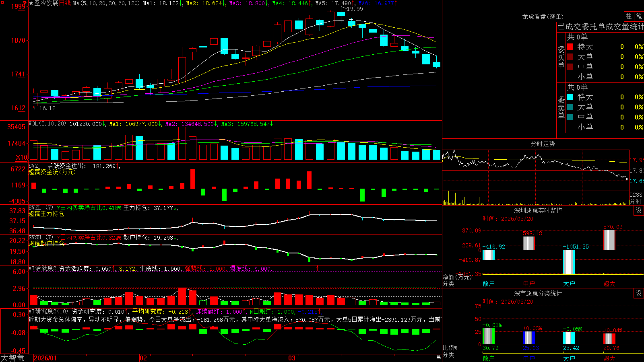Click the AI活跃度2 indicator title
The width and height of the screenshot is (644, 362).
pos(43,268)
